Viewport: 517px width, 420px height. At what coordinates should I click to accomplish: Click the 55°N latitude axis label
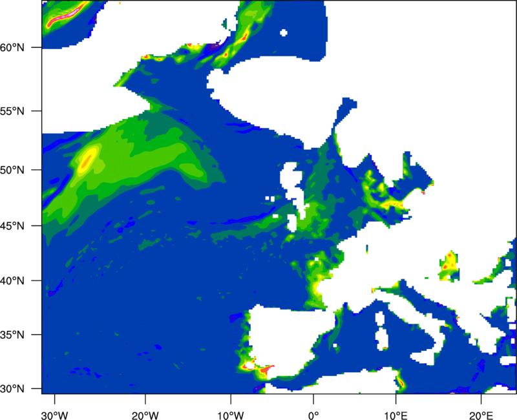tap(12, 110)
